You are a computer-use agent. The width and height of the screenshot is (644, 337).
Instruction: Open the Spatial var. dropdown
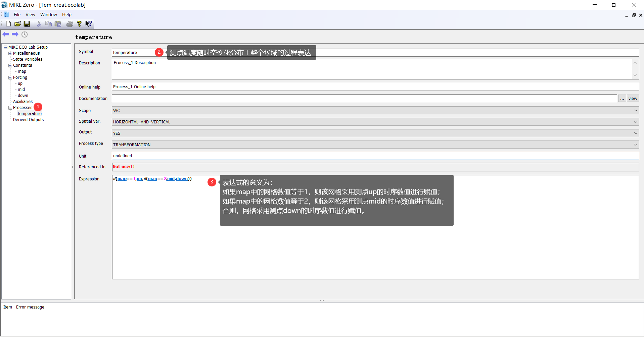click(x=636, y=122)
